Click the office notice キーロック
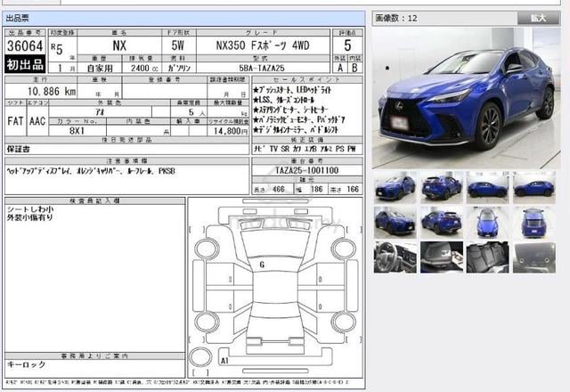 (x=26, y=364)
